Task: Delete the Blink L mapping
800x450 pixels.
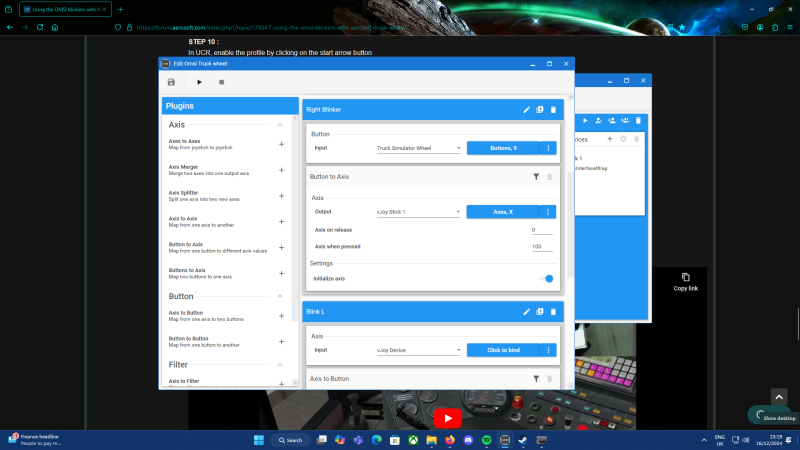Action: (553, 312)
